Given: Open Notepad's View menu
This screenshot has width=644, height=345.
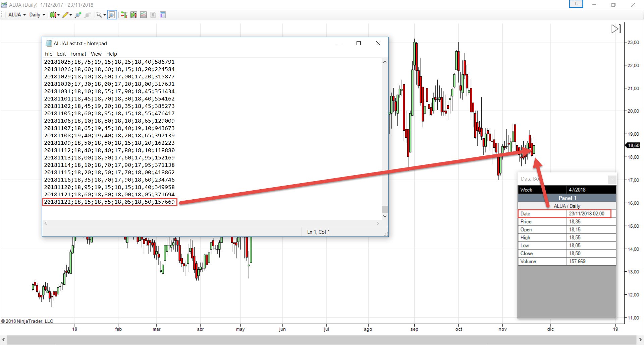Looking at the screenshot, I should point(96,54).
